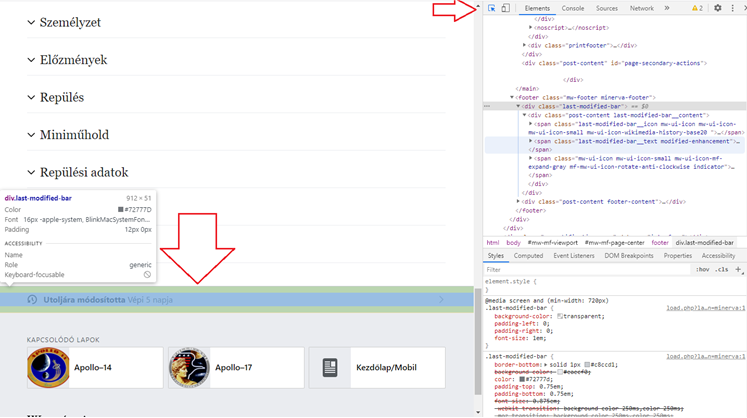Viewport: 747px width, 418px height.
Task: Click the styles Filter input field
Action: tap(580, 269)
